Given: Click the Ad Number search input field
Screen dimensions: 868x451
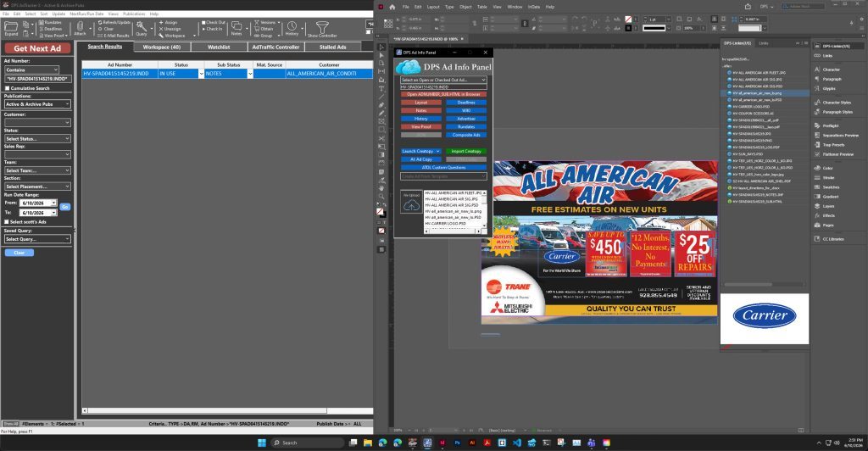Looking at the screenshot, I should point(37,79).
